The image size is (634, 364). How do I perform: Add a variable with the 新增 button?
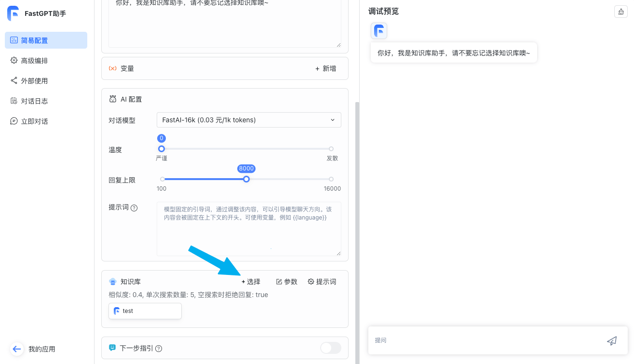(325, 68)
